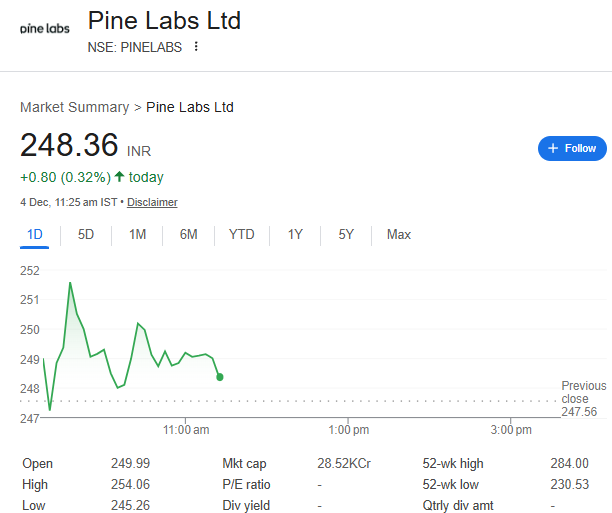This screenshot has width=612, height=513.
Task: View the 1Y price chart
Action: click(x=295, y=235)
